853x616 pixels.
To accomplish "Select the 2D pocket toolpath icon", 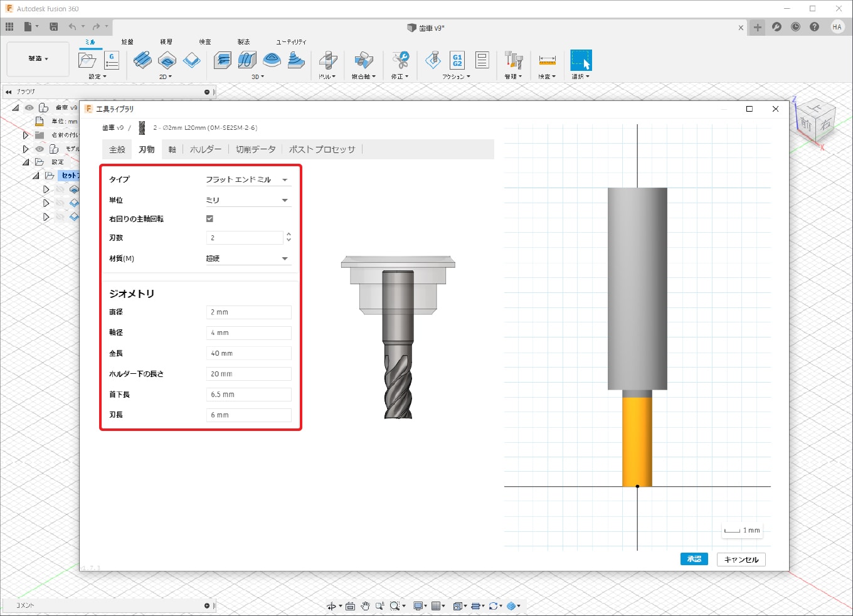I will (x=167, y=60).
